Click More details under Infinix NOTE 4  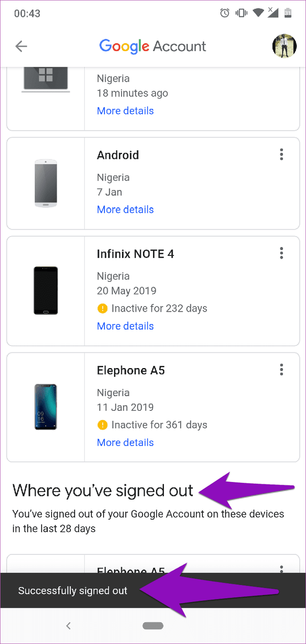pos(125,326)
